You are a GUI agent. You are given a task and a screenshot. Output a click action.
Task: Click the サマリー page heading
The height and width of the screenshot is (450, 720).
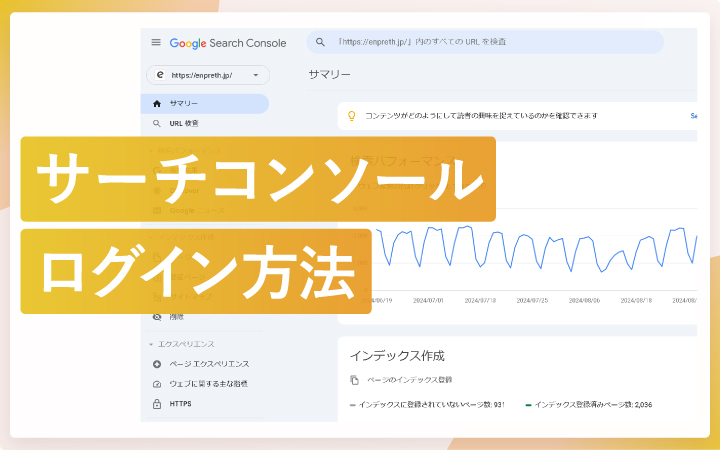pyautogui.click(x=329, y=74)
